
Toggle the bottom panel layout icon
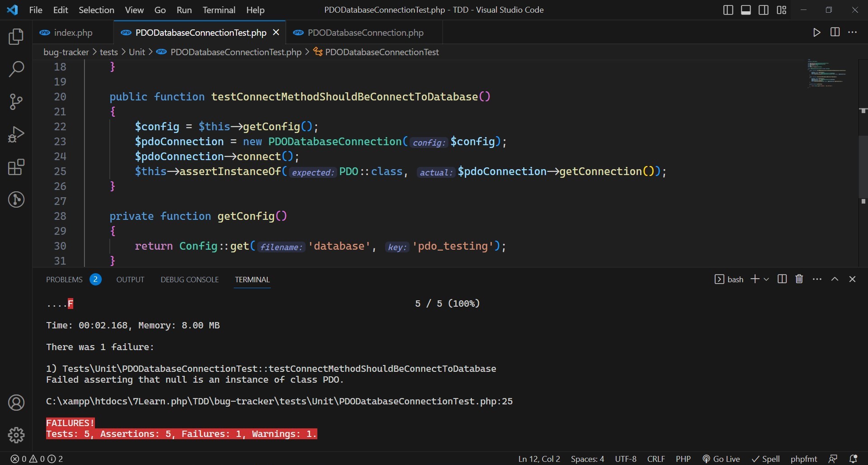[746, 10]
